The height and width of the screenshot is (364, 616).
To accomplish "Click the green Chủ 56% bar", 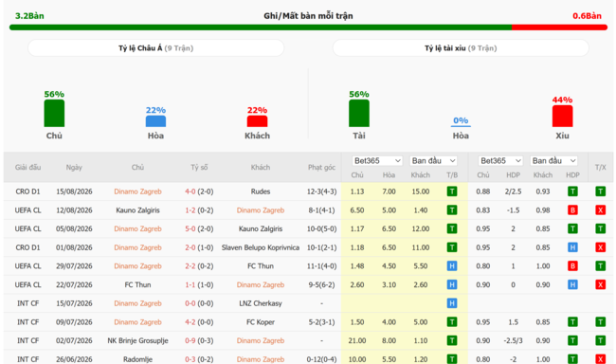I will tap(54, 113).
